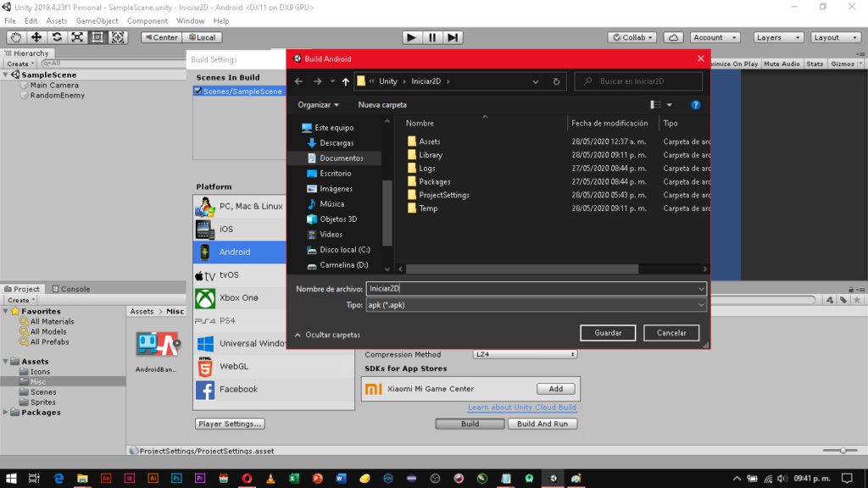Select the Rect Transform tool
Viewport: 868px width, 488px height.
[97, 37]
